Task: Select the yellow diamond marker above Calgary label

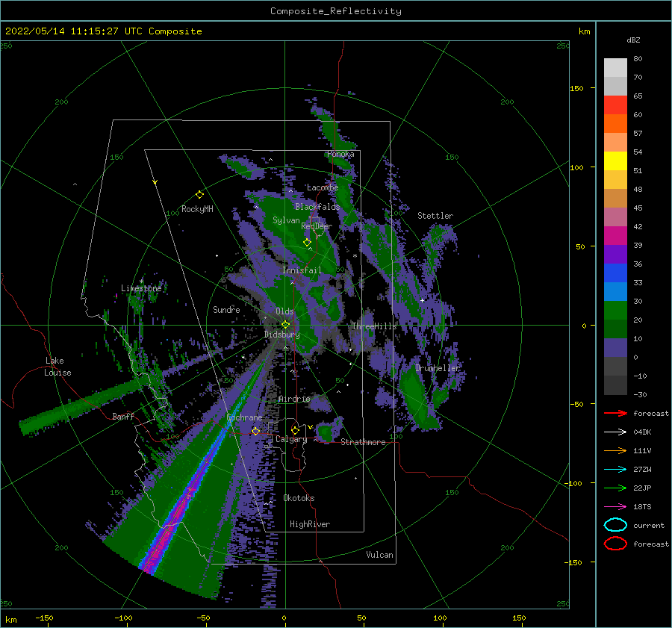Action: (295, 430)
